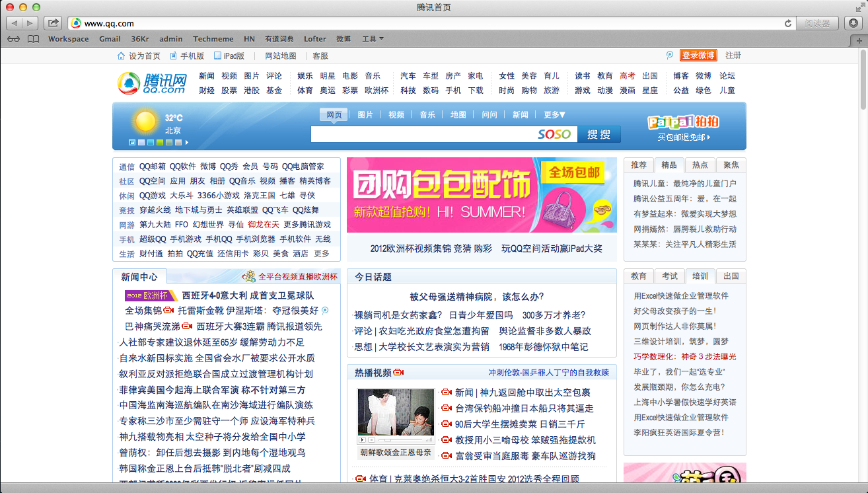Click the Share button in Safari toolbar

click(x=53, y=23)
